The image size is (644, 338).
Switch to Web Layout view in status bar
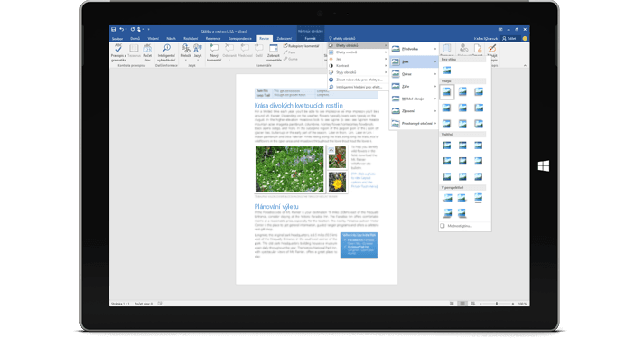point(473,304)
